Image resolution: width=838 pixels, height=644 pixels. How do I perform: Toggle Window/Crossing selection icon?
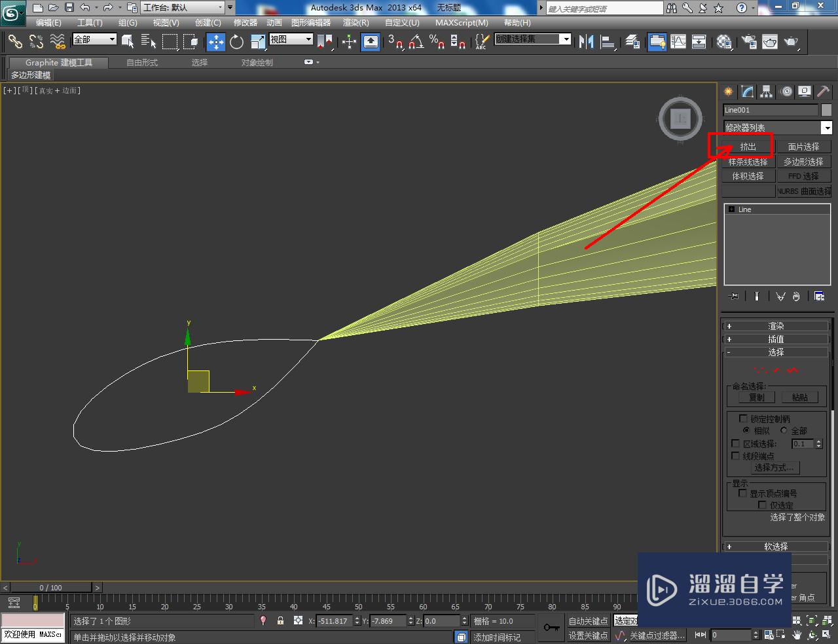(x=191, y=42)
